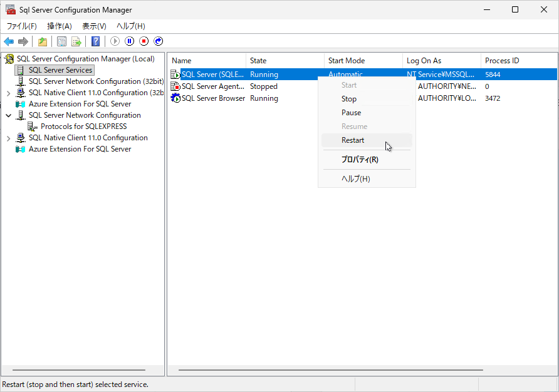This screenshot has height=392, width=559.
Task: Expand the non-32bit SQL Native Client 11.0 node
Action: click(x=8, y=138)
